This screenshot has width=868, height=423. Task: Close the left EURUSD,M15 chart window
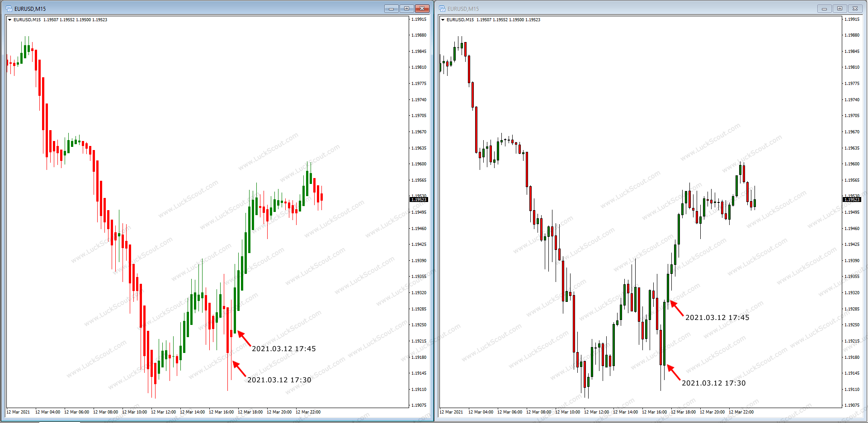tap(422, 9)
